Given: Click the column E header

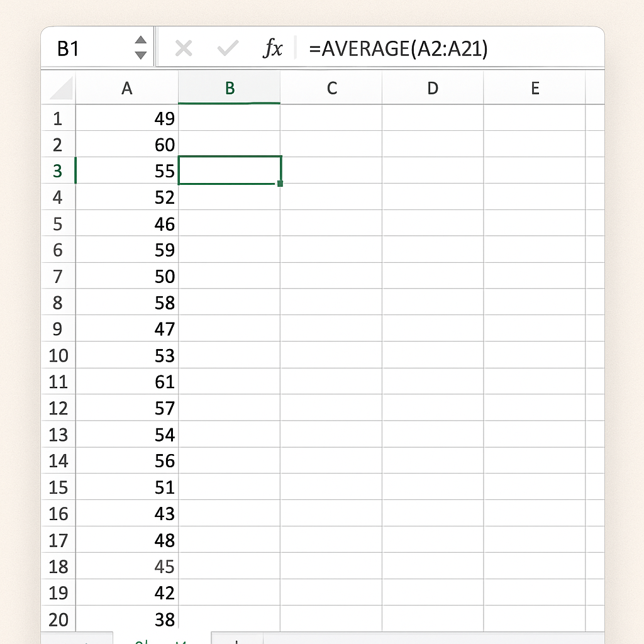Looking at the screenshot, I should pos(535,89).
